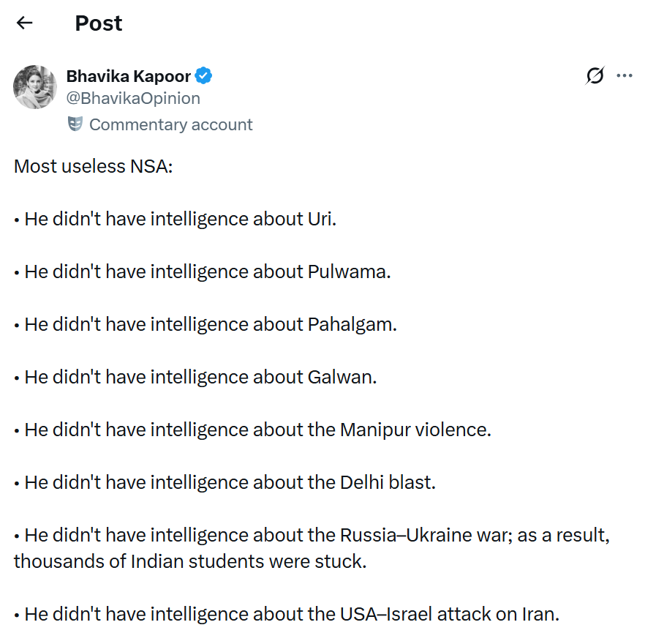Click the back arrow icon
645x644 pixels.
click(x=25, y=23)
